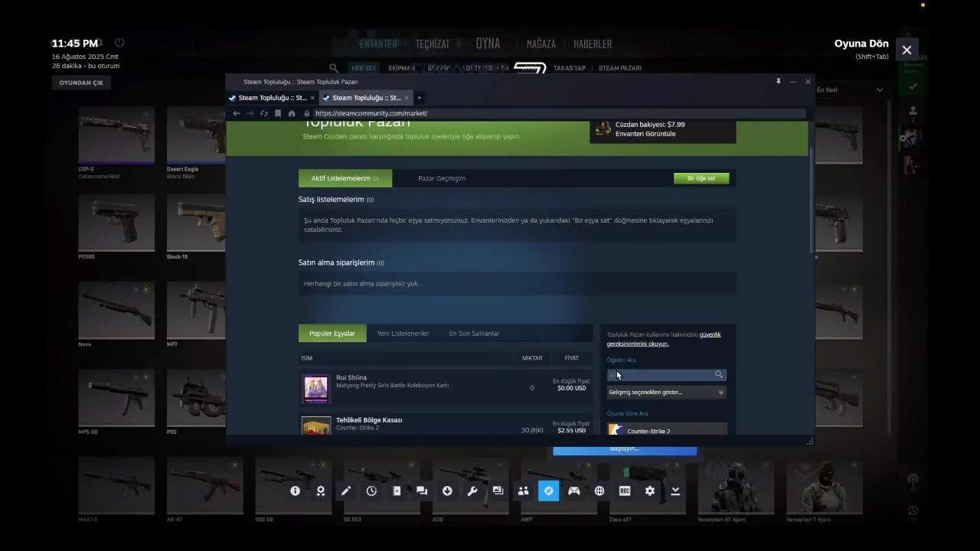Follow the 'güvenlik gereksinimlerini okuyun' link
This screenshot has width=980, height=551.
coord(664,339)
